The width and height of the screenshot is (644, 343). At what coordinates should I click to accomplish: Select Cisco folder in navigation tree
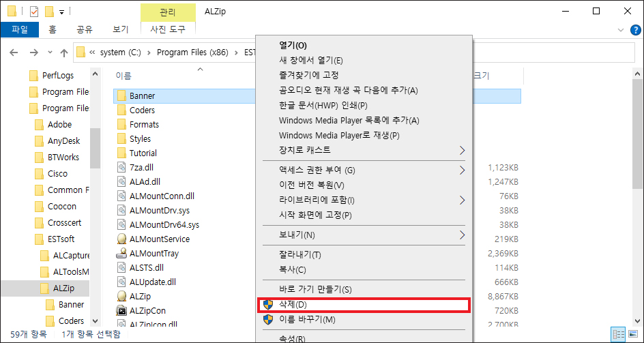(x=57, y=174)
